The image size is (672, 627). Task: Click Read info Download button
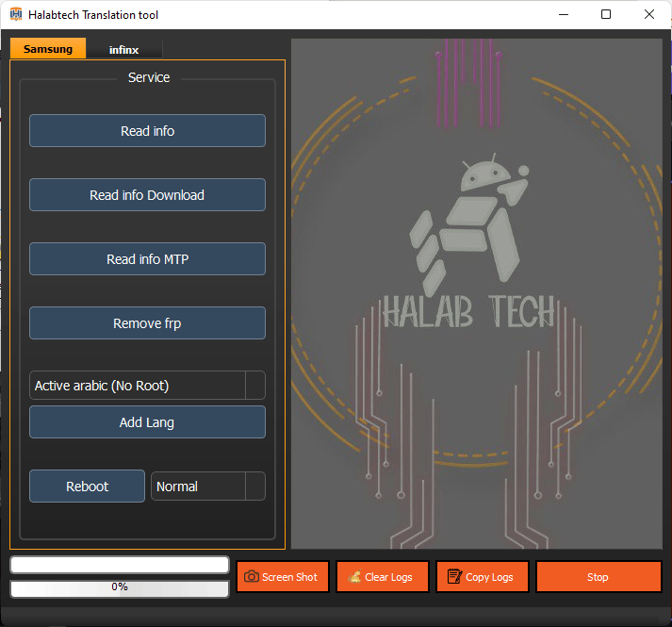147,195
